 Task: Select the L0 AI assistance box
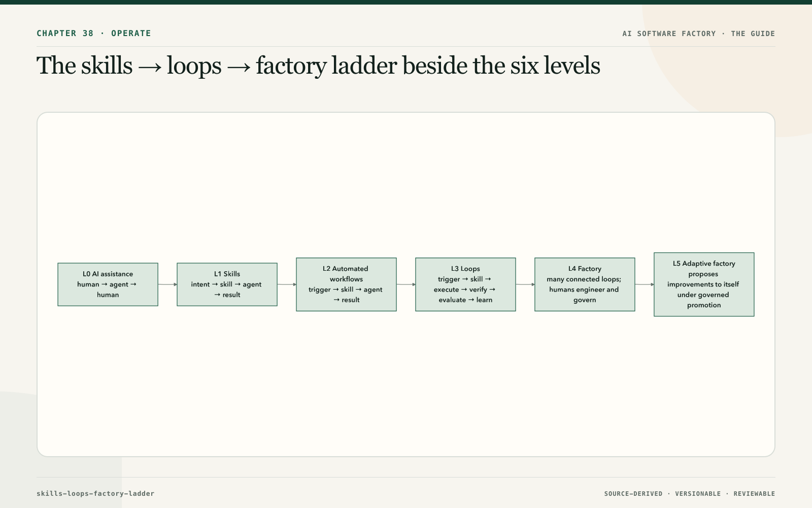pyautogui.click(x=108, y=284)
